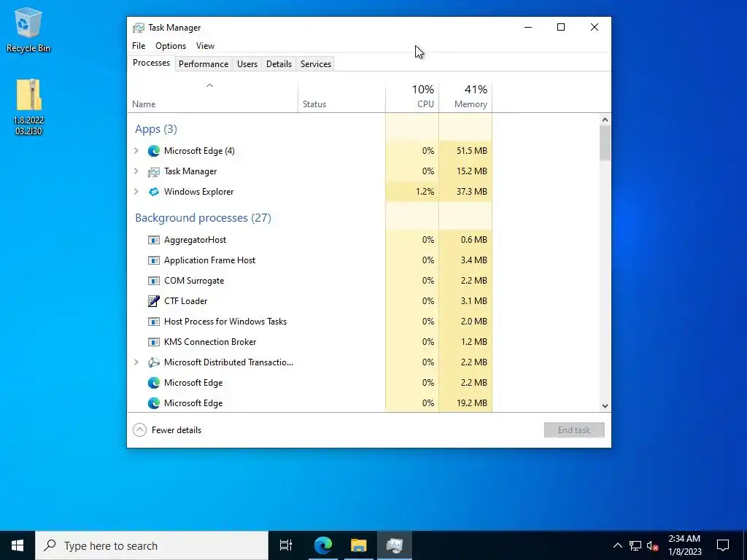Click the process list scrollbar thumb
Image resolution: width=747 pixels, height=560 pixels.
(x=605, y=143)
